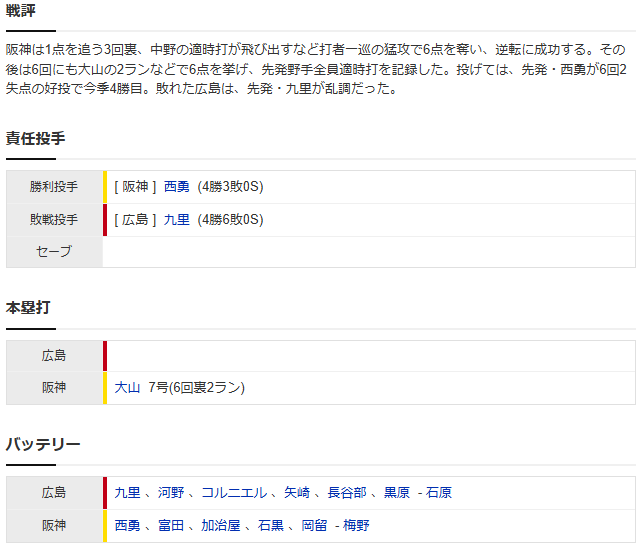Click the 責任投手 section heading
The image size is (640, 546).
coord(36,138)
